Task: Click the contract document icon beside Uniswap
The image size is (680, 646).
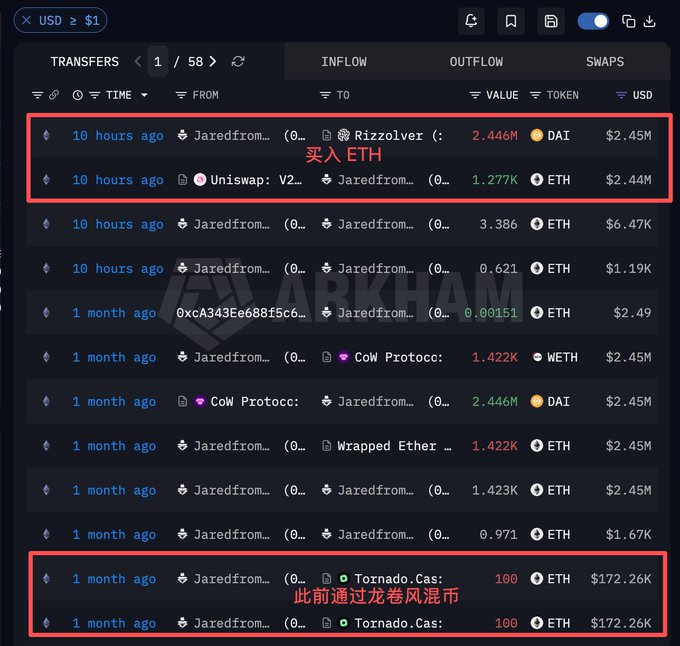Action: 183,179
